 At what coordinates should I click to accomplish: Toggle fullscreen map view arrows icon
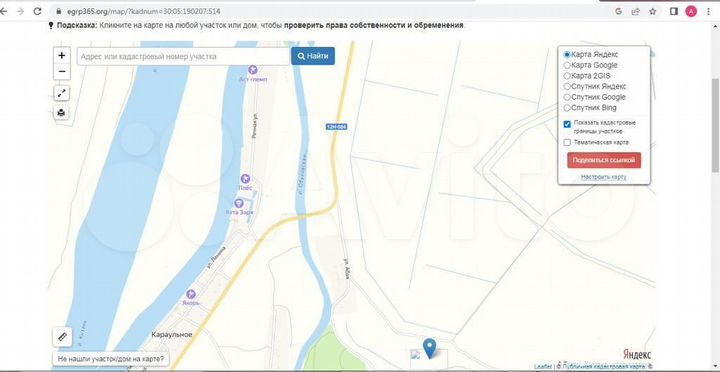pyautogui.click(x=62, y=94)
